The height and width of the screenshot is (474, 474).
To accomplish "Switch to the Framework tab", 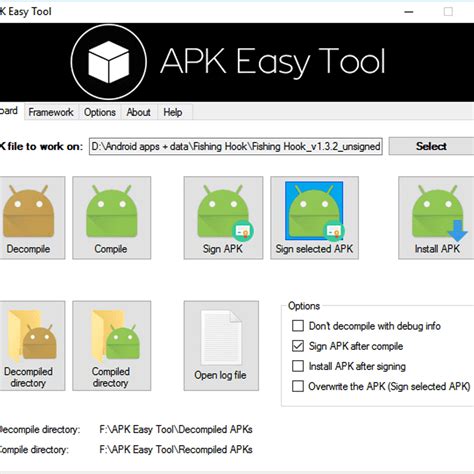I will [x=51, y=112].
